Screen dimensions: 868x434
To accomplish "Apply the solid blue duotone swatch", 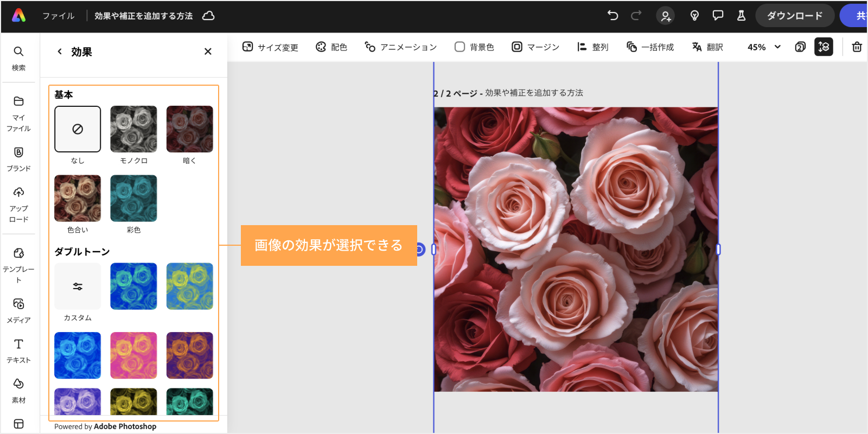I will click(78, 355).
